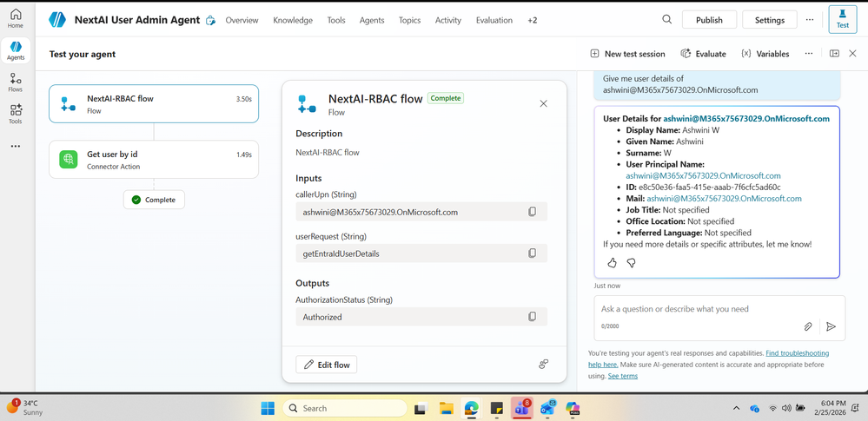
Task: Click the callerUpn email value field
Action: coord(421,212)
